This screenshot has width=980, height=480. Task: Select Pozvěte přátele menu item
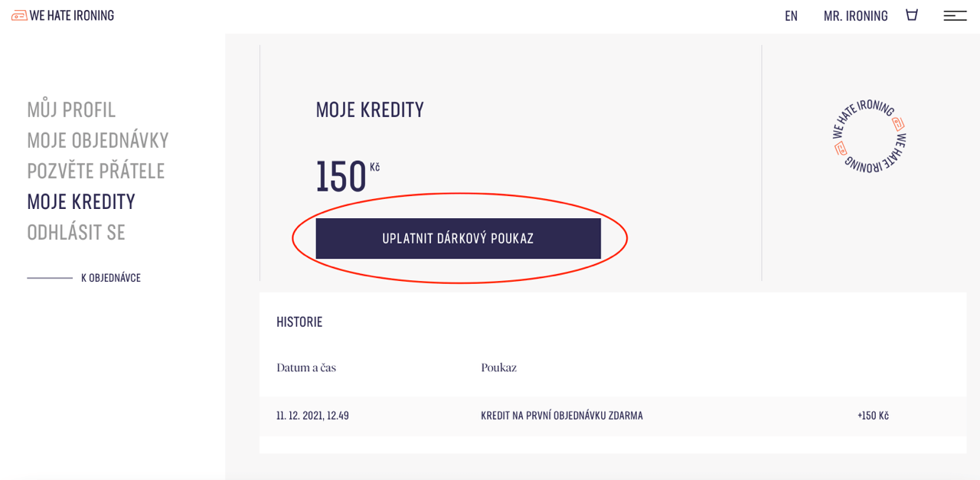tap(96, 171)
